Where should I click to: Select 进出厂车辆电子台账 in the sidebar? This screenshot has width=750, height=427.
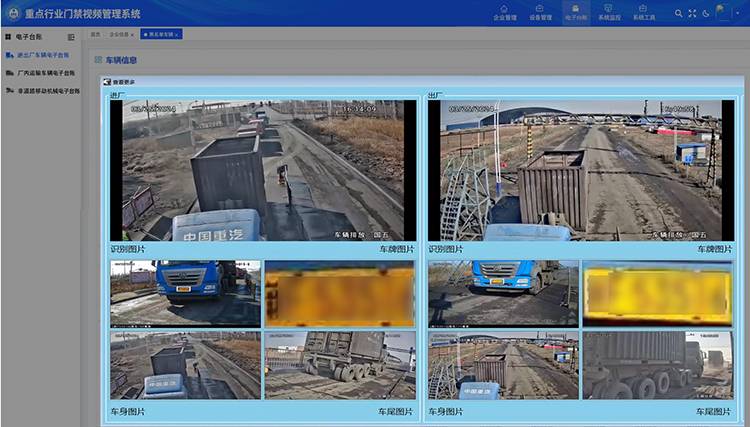(41, 55)
